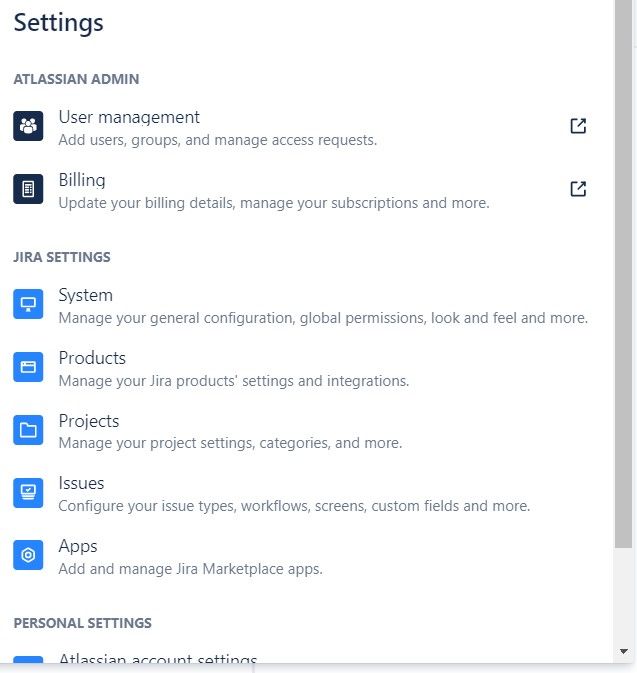The width and height of the screenshot is (637, 673).
Task: Click the scrollbar down arrow
Action: pyautogui.click(x=624, y=652)
